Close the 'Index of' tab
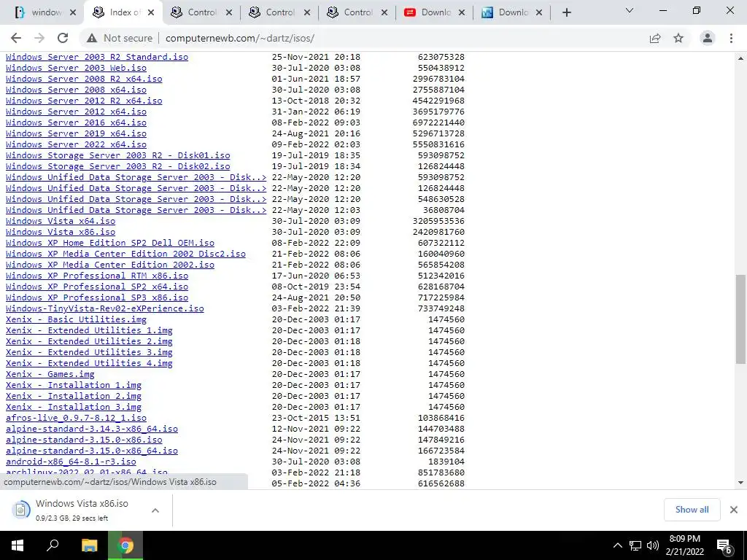Image resolution: width=747 pixels, height=560 pixels. click(x=151, y=13)
